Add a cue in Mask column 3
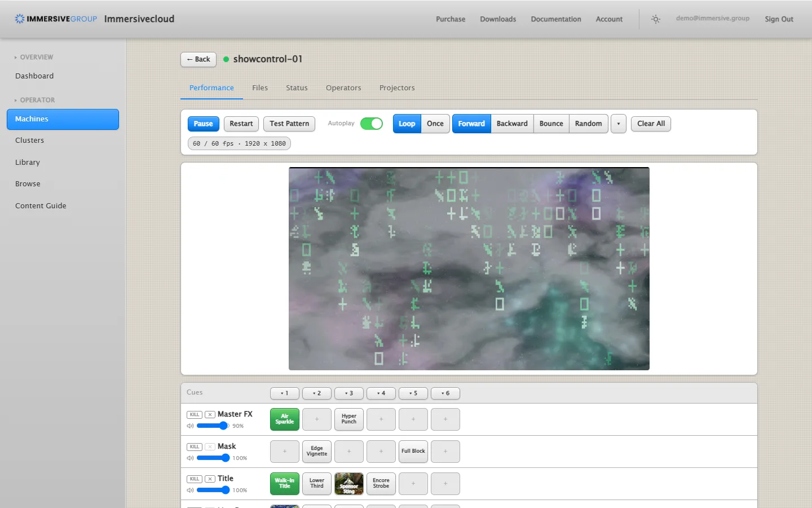The width and height of the screenshot is (812, 508). pyautogui.click(x=349, y=452)
